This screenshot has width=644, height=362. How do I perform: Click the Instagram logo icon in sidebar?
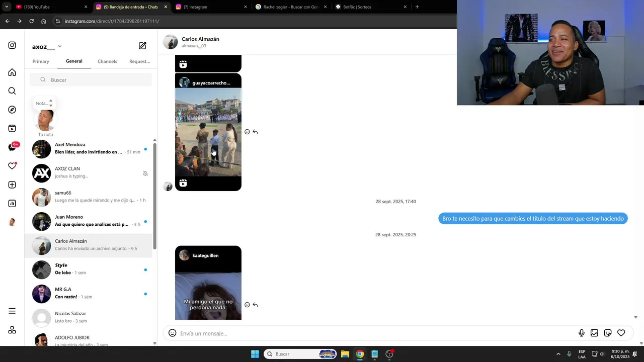(x=12, y=45)
